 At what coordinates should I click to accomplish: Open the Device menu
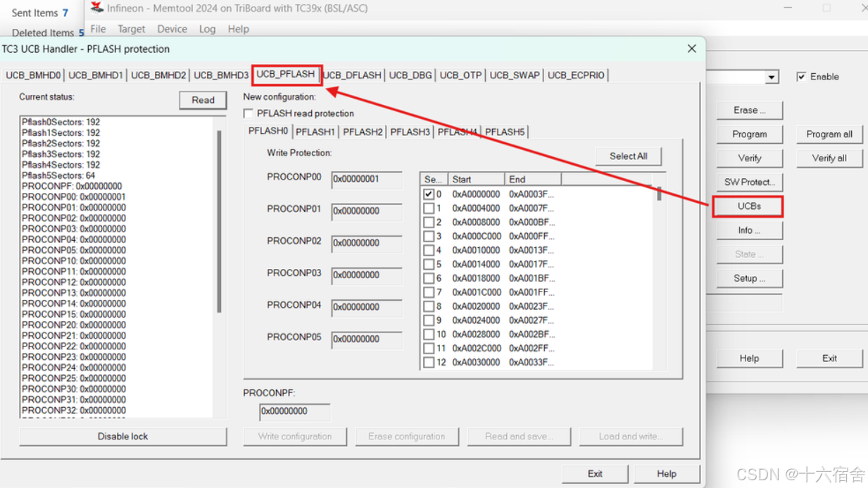coord(172,29)
